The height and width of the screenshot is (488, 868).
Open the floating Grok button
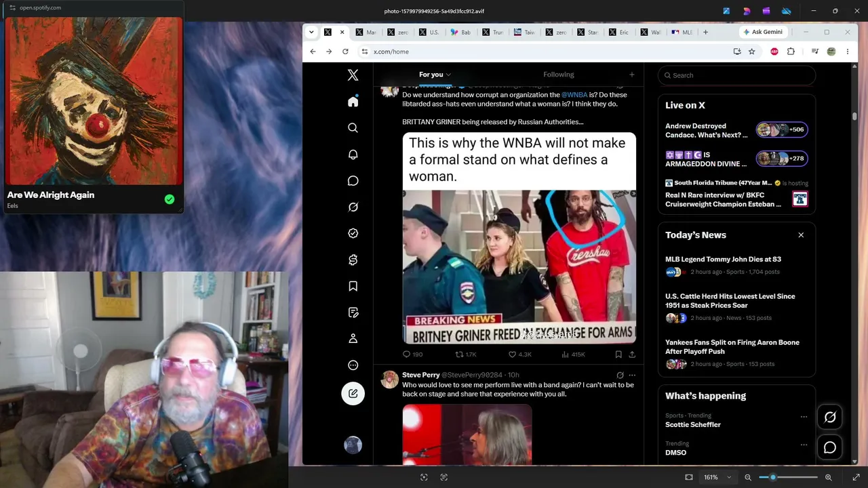tap(830, 418)
